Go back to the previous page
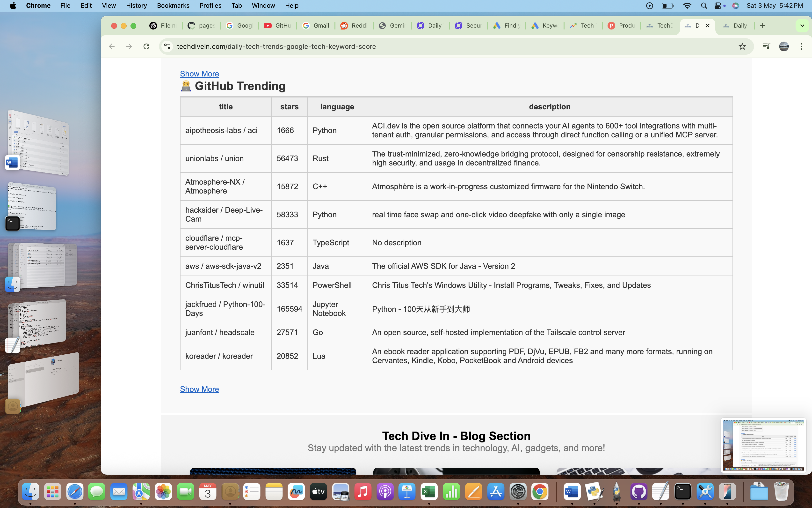 point(112,46)
